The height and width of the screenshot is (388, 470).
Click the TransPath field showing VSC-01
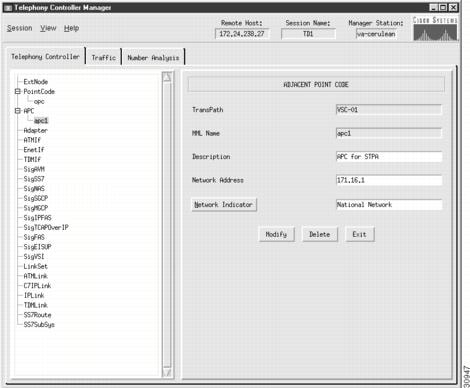click(x=389, y=110)
